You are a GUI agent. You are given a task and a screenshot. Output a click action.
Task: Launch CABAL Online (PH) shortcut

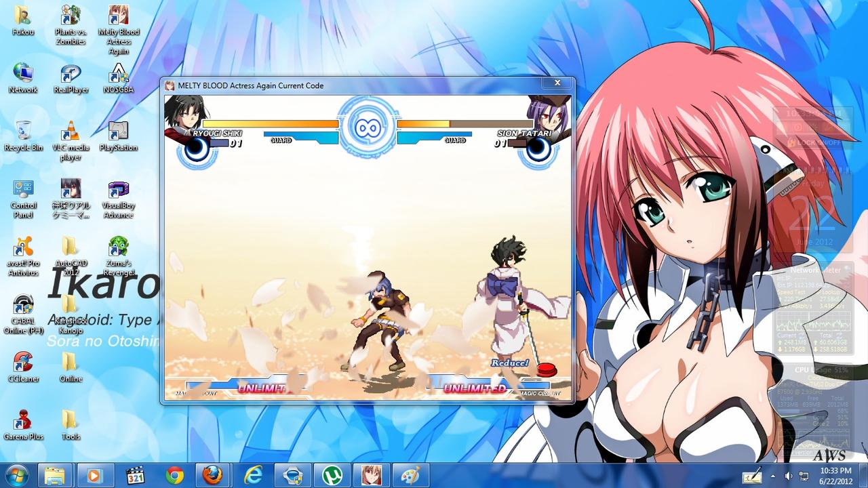click(23, 307)
